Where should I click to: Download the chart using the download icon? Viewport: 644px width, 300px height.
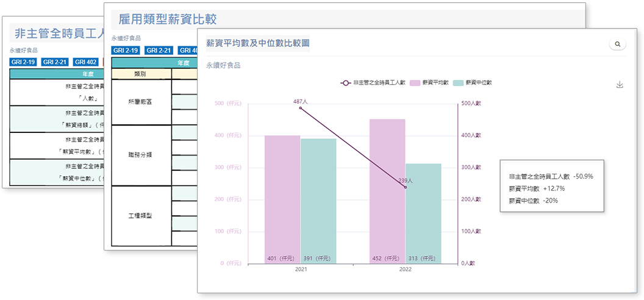[x=620, y=85]
